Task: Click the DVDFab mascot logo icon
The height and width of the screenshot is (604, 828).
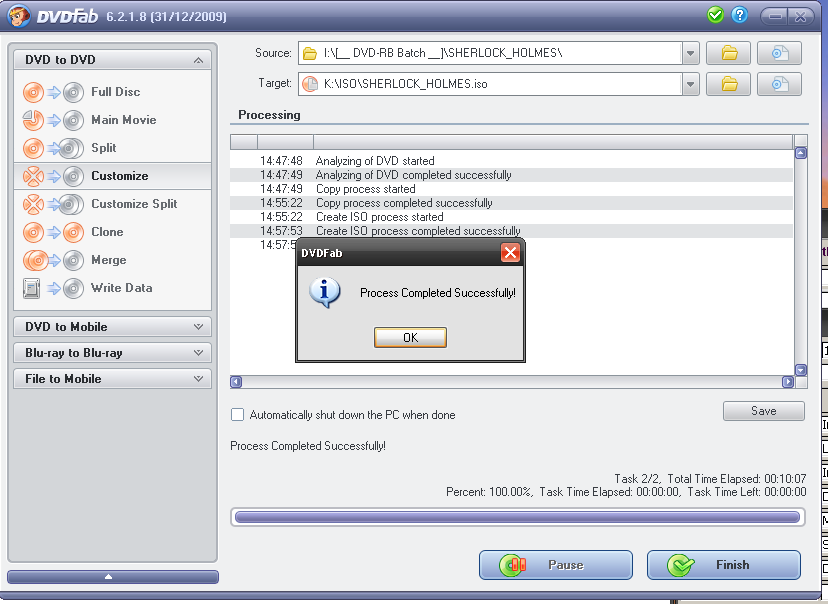Action: 18,15
